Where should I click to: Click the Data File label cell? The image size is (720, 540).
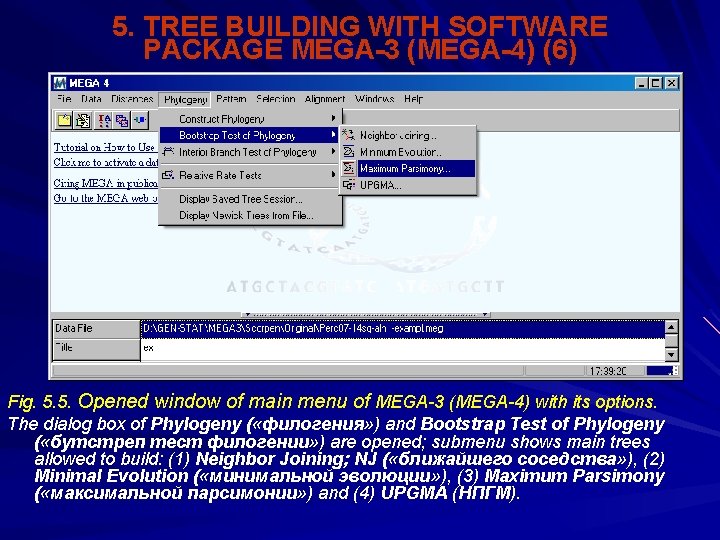tap(96, 329)
